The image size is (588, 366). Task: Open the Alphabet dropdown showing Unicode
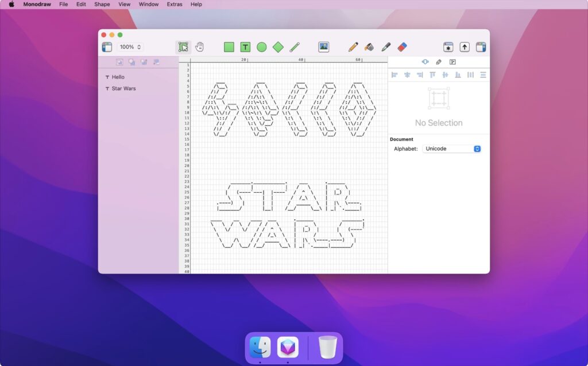click(x=452, y=149)
